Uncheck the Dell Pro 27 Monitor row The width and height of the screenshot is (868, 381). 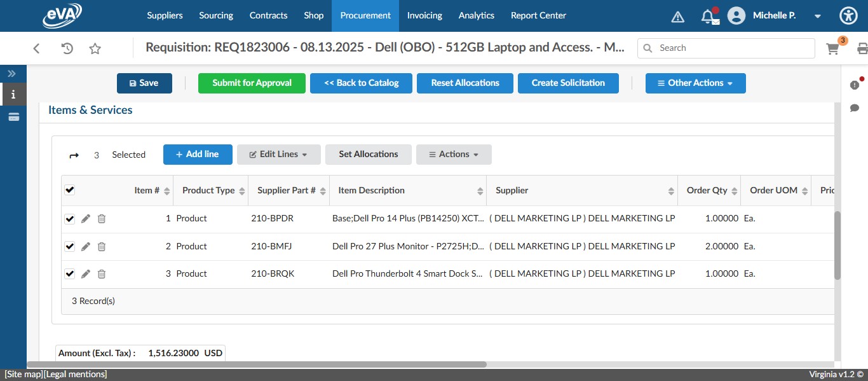tap(69, 246)
